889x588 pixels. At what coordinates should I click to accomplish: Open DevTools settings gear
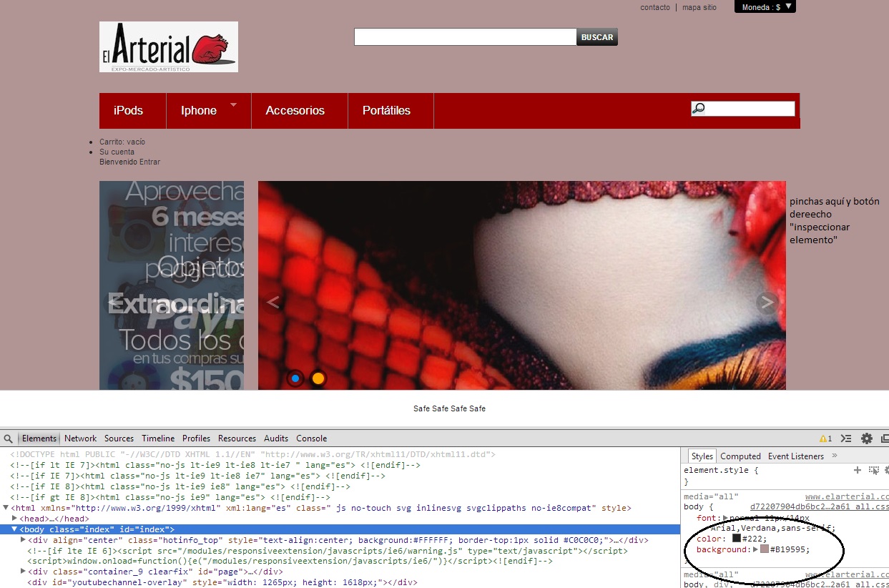click(867, 438)
